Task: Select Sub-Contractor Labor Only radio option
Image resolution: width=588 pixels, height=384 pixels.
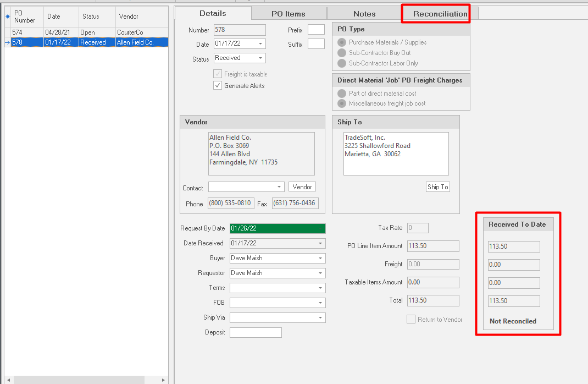Action: tap(342, 63)
